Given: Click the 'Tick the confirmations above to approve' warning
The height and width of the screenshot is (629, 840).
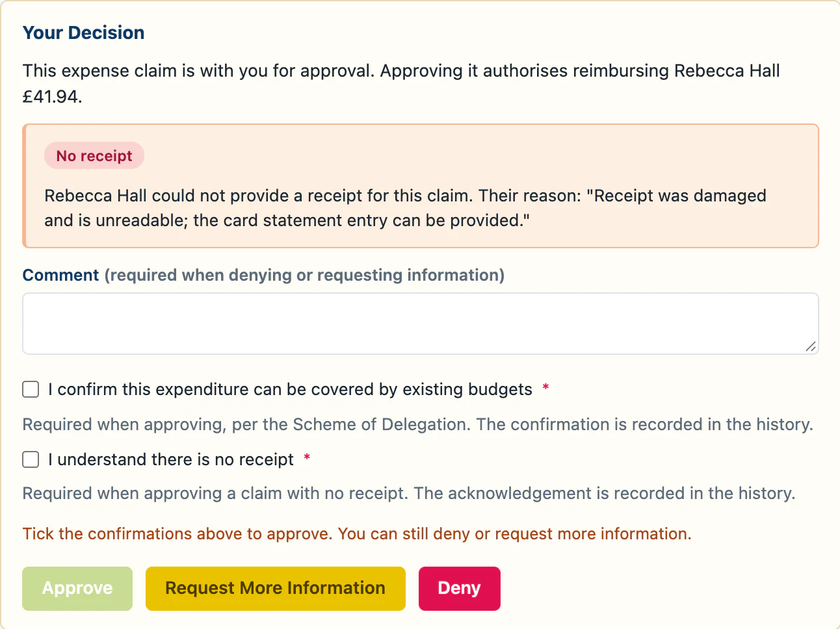Looking at the screenshot, I should tap(357, 533).
